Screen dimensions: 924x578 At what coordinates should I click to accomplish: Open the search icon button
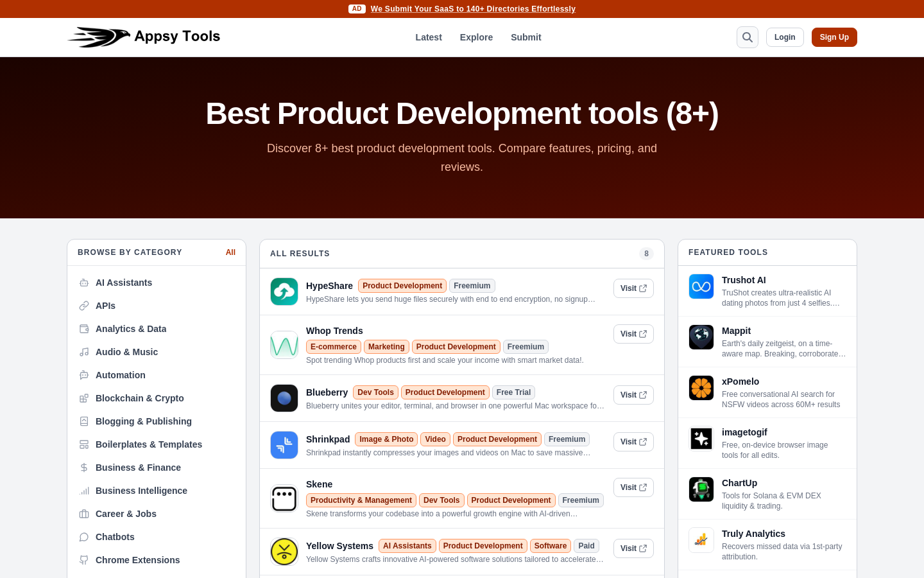coord(748,37)
